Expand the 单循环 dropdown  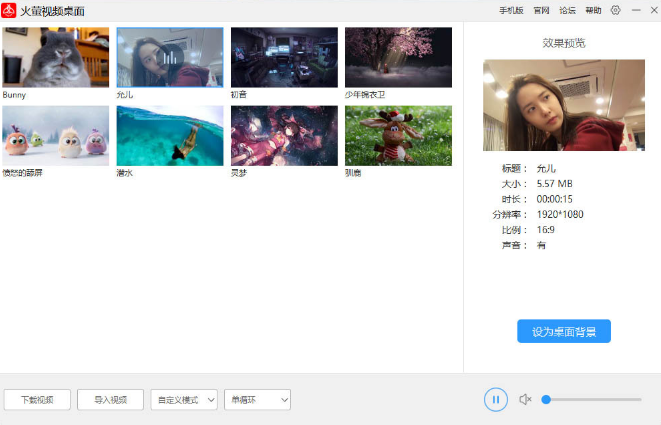pyautogui.click(x=258, y=400)
